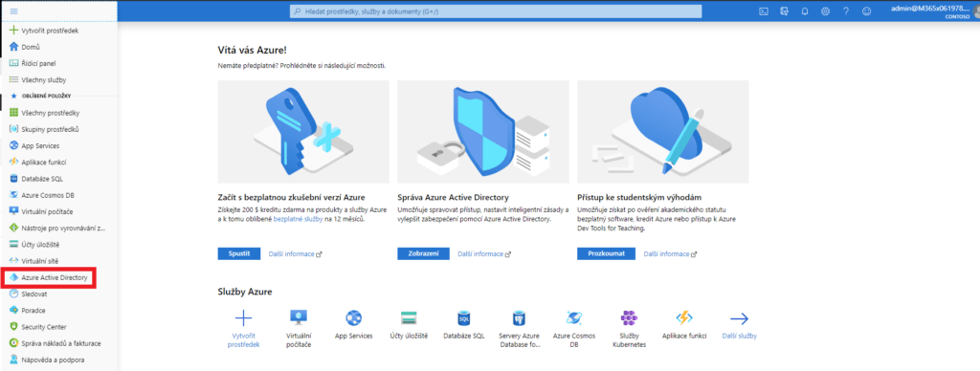Click the search field Hledat prostředky

coord(496,11)
